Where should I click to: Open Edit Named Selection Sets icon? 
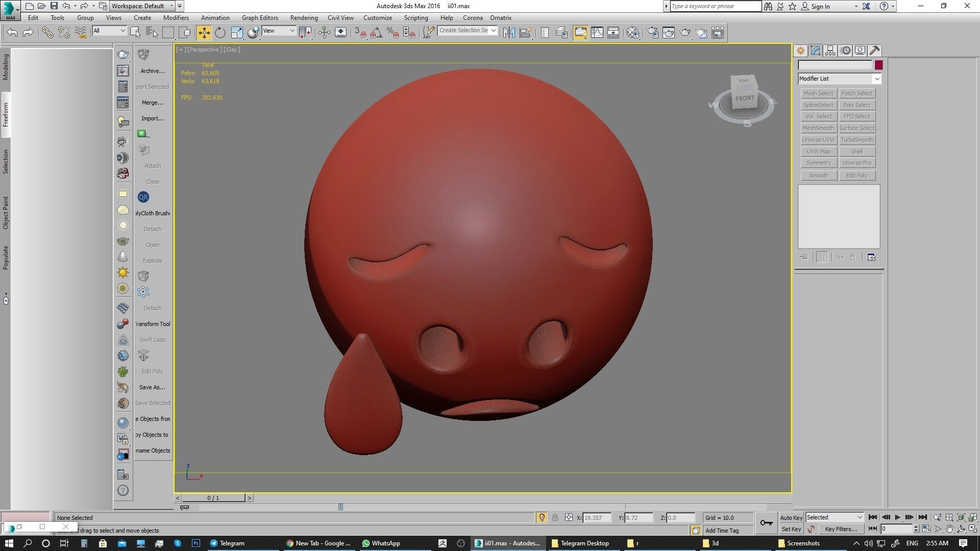(429, 33)
